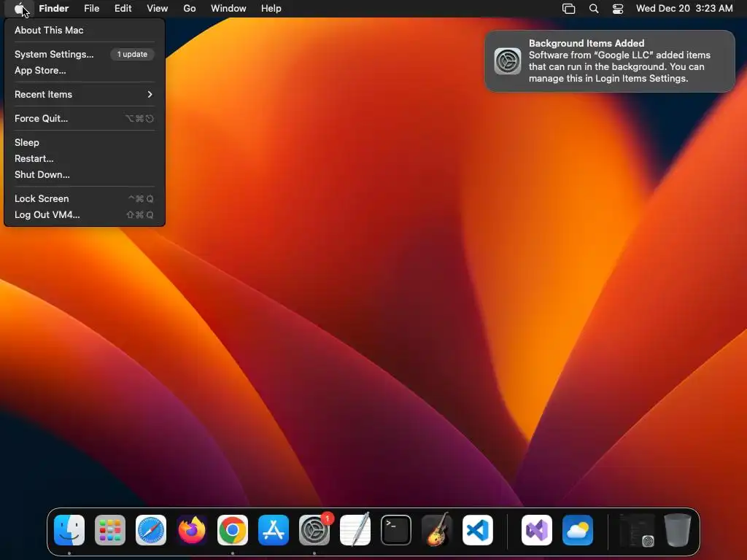Click the Background Items Added notification
Viewport: 747px width, 560px height.
point(610,61)
